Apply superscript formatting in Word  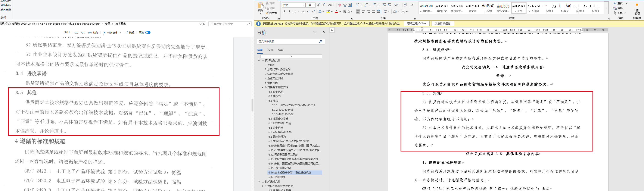tap(313, 12)
